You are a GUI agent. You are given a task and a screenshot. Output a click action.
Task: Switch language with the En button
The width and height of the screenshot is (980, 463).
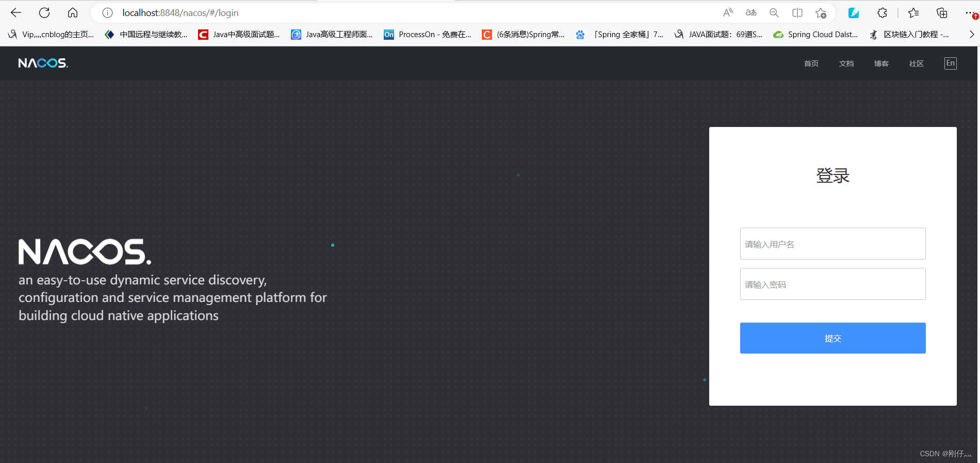[951, 63]
